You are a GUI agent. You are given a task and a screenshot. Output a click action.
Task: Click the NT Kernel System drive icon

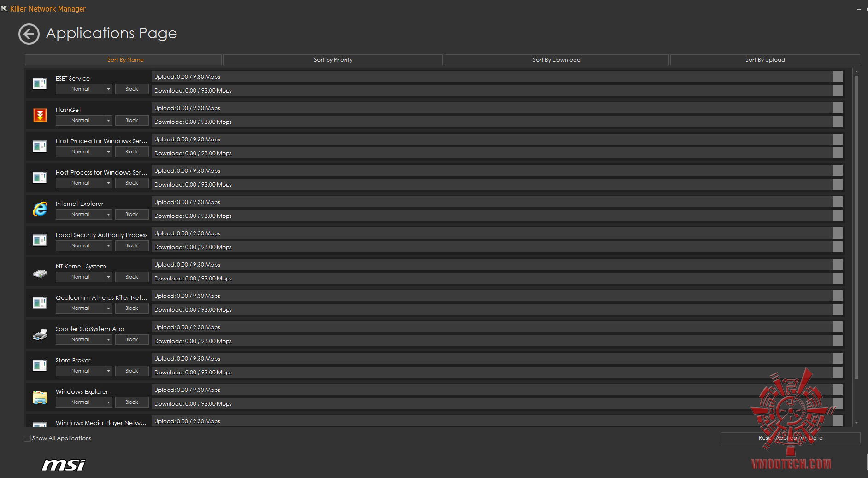40,274
